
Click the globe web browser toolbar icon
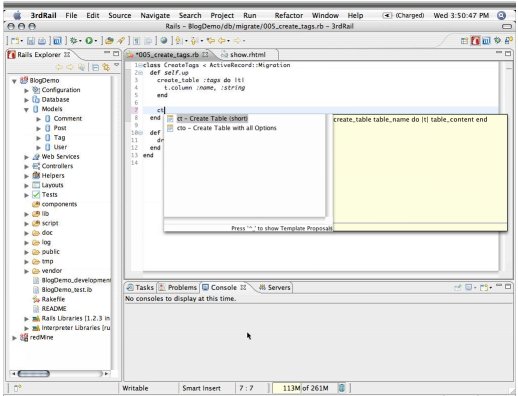(x=164, y=41)
